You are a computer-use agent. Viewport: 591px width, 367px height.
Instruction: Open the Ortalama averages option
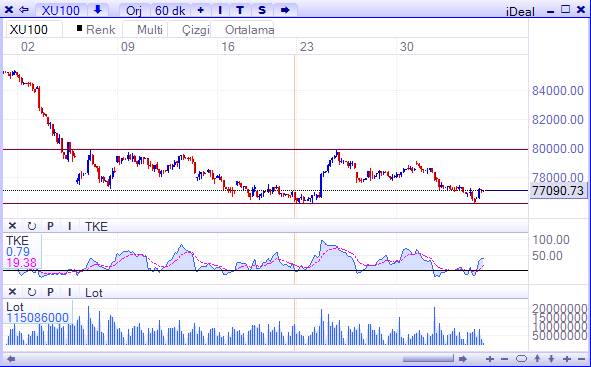[249, 29]
